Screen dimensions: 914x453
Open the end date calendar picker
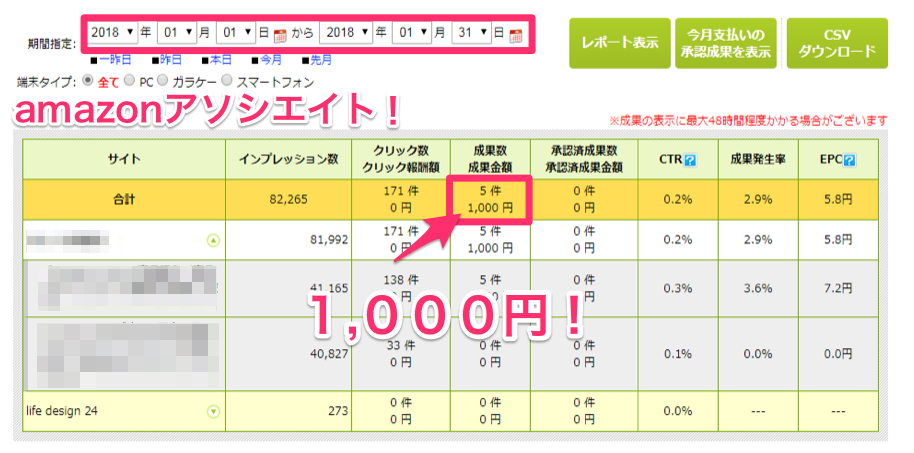(x=515, y=34)
